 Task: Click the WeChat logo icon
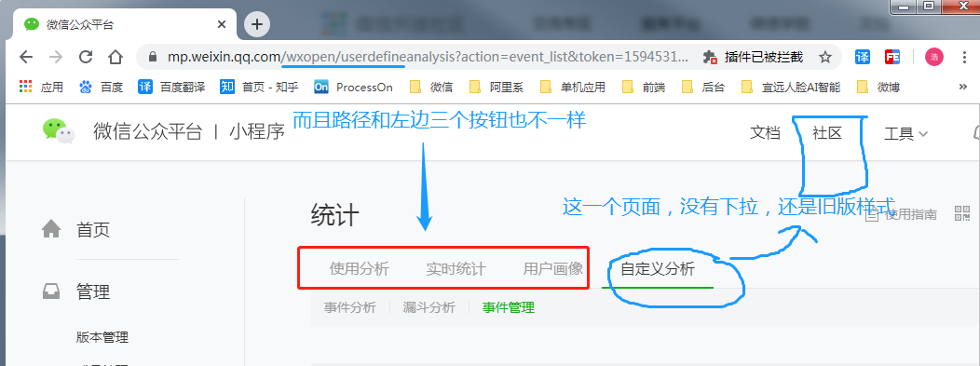pos(58,131)
